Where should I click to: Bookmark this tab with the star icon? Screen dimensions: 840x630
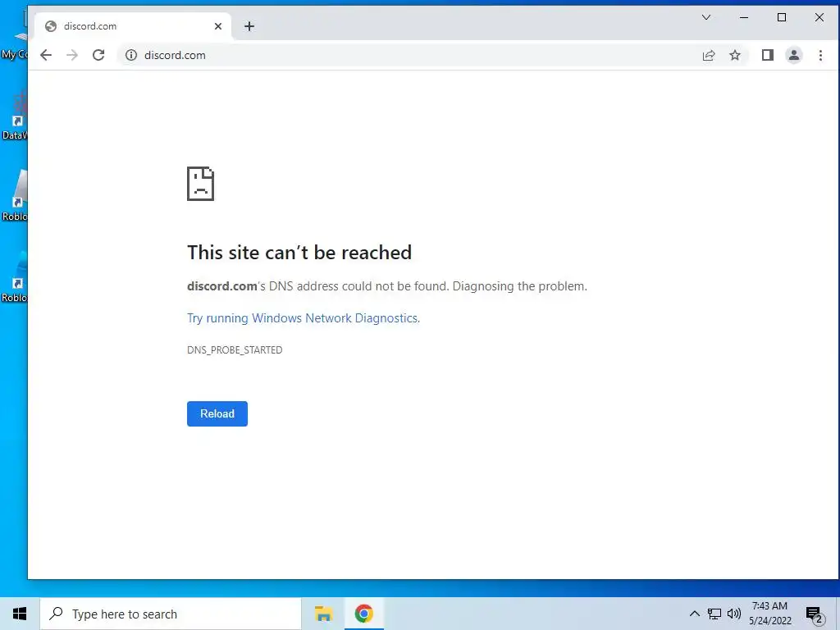coord(735,55)
